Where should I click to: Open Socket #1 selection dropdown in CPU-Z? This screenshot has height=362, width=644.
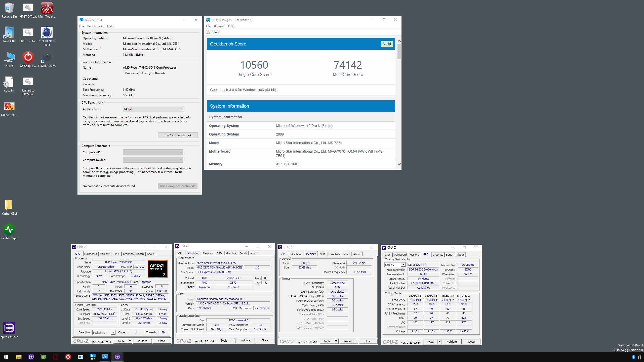point(104,332)
